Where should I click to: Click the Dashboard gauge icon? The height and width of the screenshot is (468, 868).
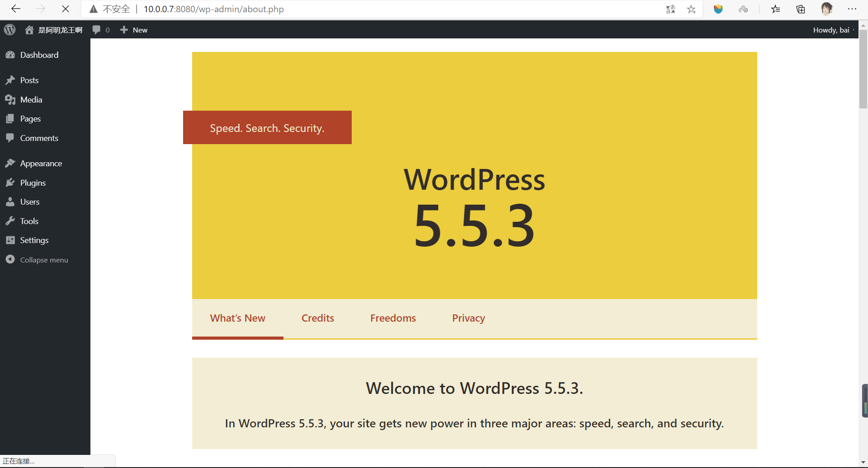click(10, 55)
